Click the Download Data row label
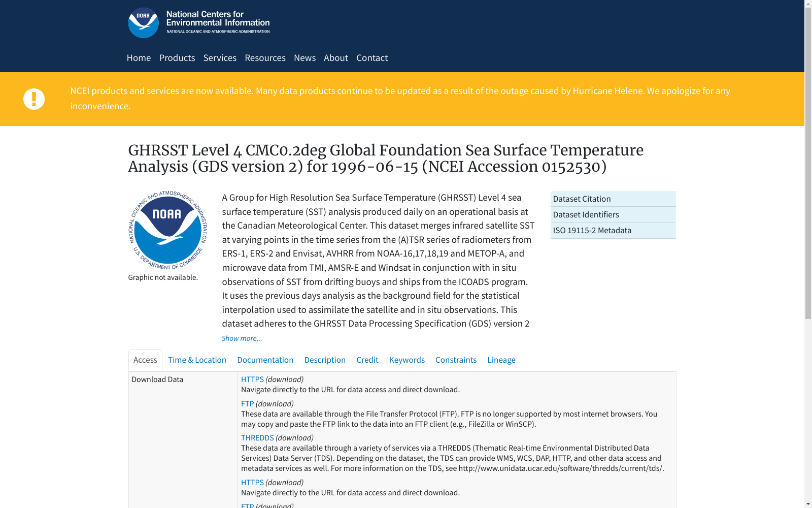Image resolution: width=812 pixels, height=508 pixels. coord(157,379)
